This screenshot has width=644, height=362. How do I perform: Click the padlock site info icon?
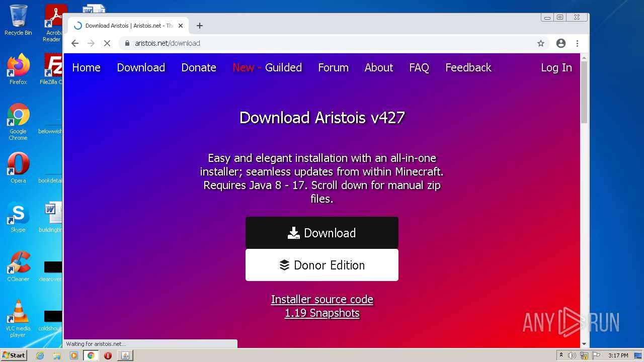point(127,43)
